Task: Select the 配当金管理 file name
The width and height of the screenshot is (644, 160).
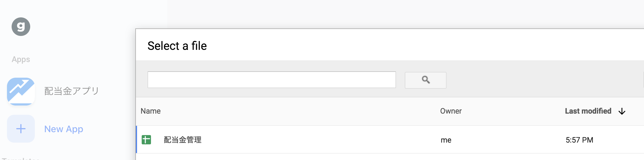Action: [x=183, y=140]
